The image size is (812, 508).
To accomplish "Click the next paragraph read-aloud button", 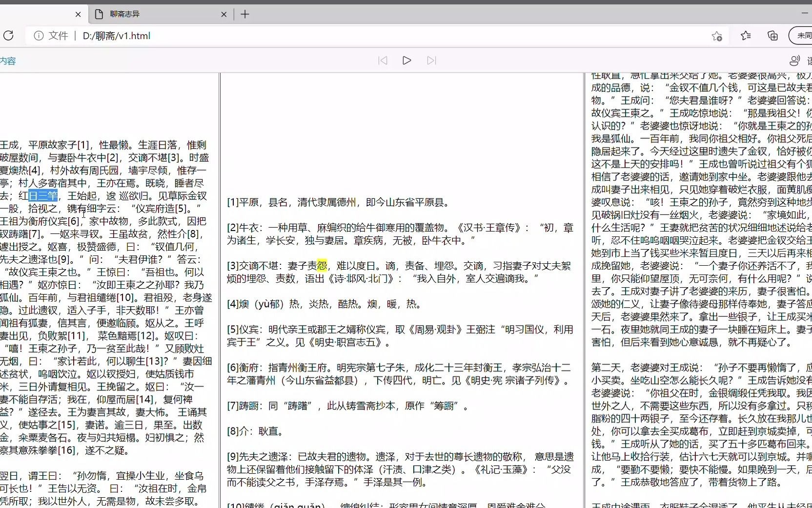I will coord(431,61).
